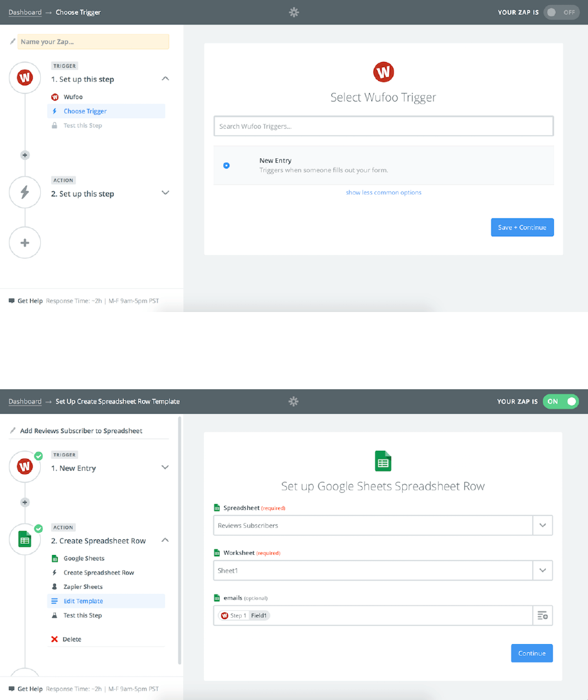588x700 pixels.
Task: Click flask icon beside bottom Test this Step
Action: pos(55,615)
